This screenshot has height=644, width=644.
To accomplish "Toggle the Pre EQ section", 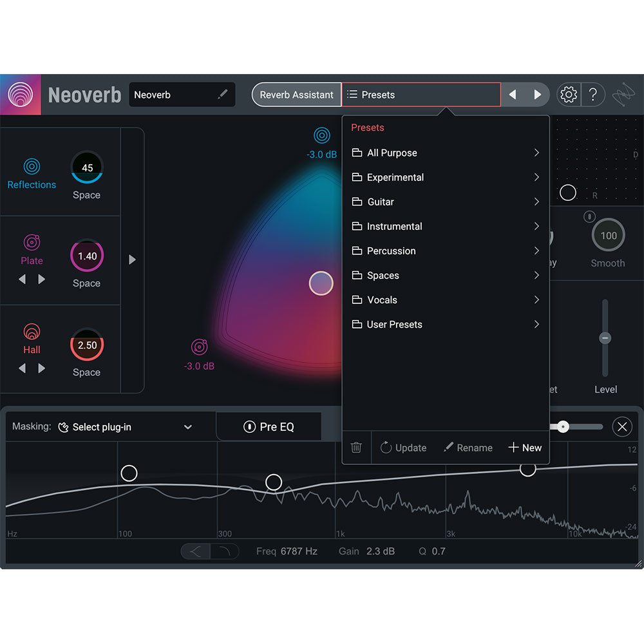I will pyautogui.click(x=269, y=426).
